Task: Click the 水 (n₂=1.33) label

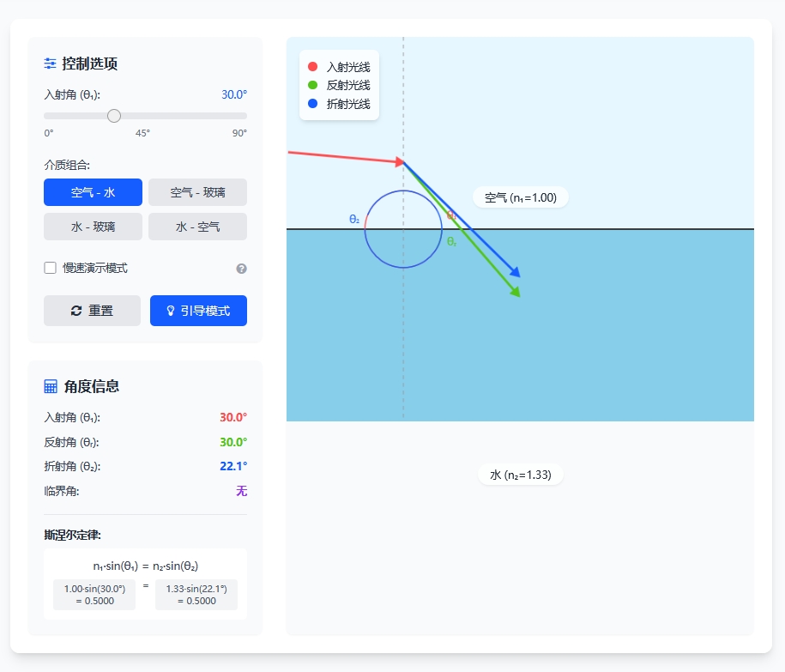Action: click(521, 475)
